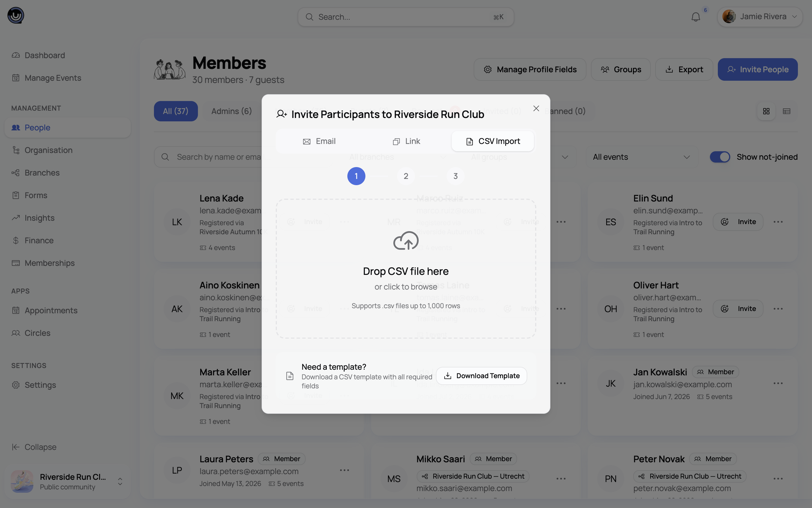This screenshot has width=812, height=508.
Task: Select the CSV Import tab
Action: coord(493,141)
